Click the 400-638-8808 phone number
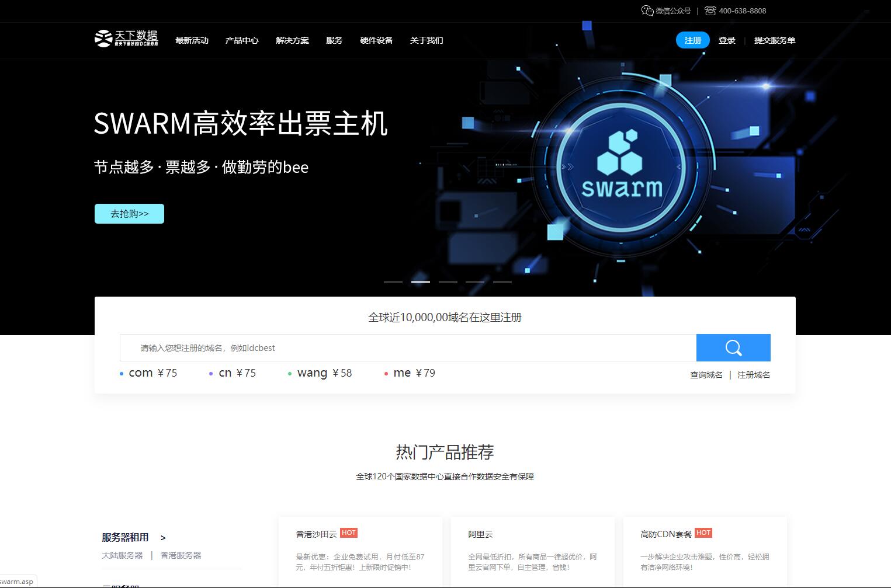 (x=743, y=11)
